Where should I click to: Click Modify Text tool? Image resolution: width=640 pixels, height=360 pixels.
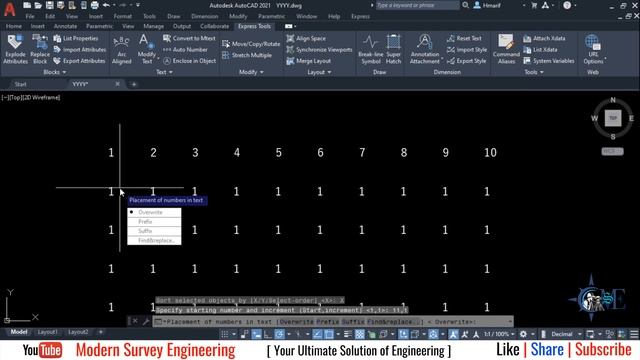click(146, 49)
